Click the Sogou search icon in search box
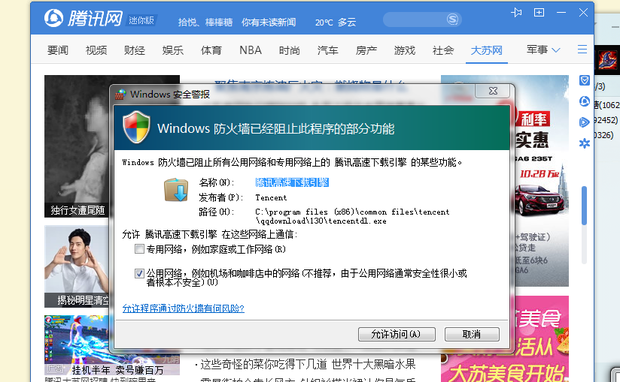 452,19
